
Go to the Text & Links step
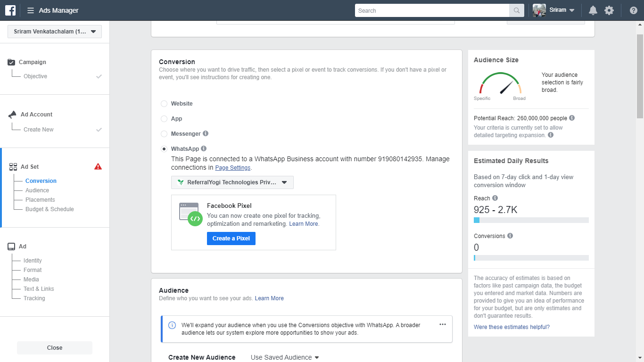pyautogui.click(x=39, y=289)
